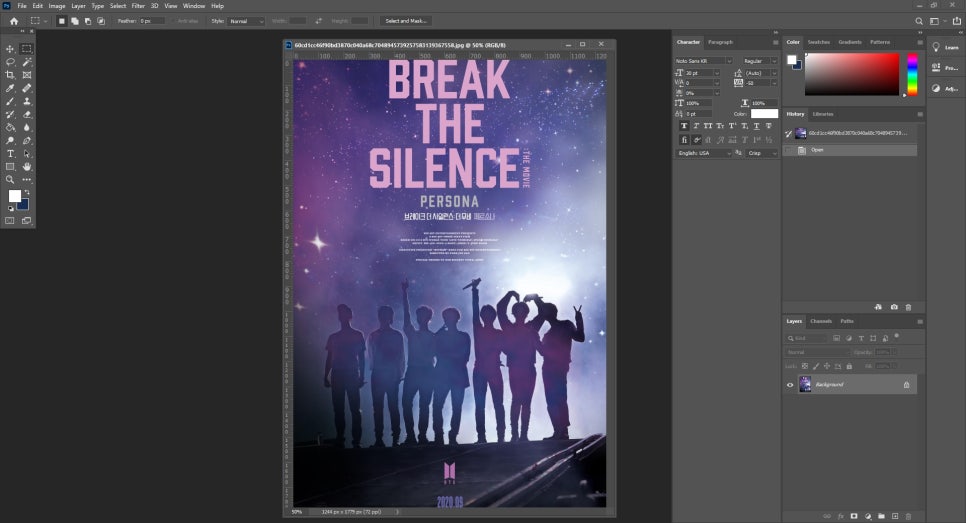Toggle Faux Italic in Character panel
The width and height of the screenshot is (966, 523).
point(696,126)
